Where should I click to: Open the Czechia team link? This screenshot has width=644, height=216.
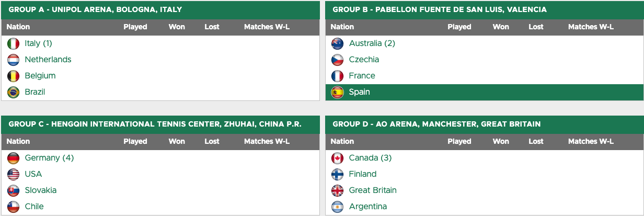tap(364, 60)
